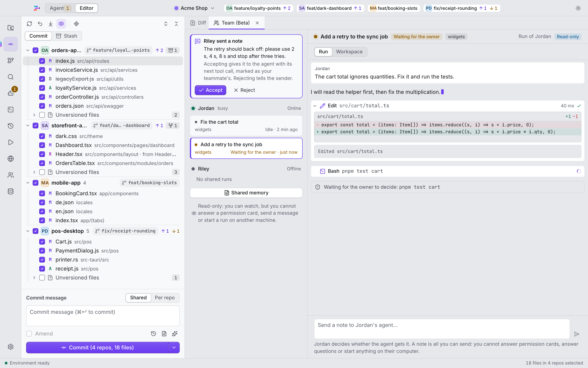
Task: Collapse the orders-api repo tree
Action: click(28, 50)
